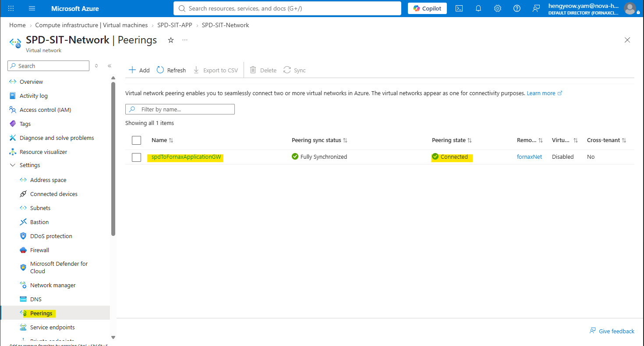Close the Peerings blade with the X
This screenshot has width=644, height=346.
pos(627,40)
